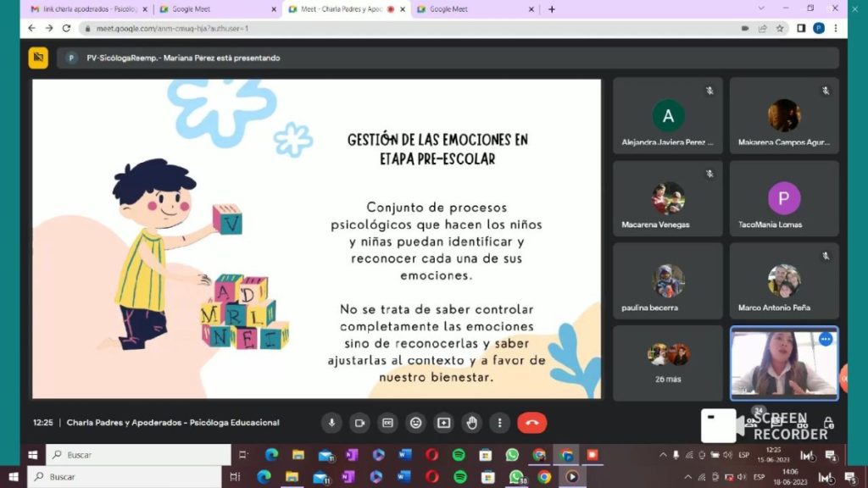Toggle the camera on or off
The width and height of the screenshot is (868, 488).
click(359, 423)
